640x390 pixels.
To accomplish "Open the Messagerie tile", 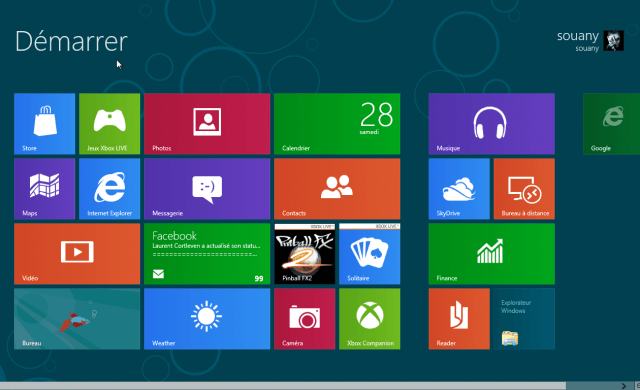I will pos(207,189).
